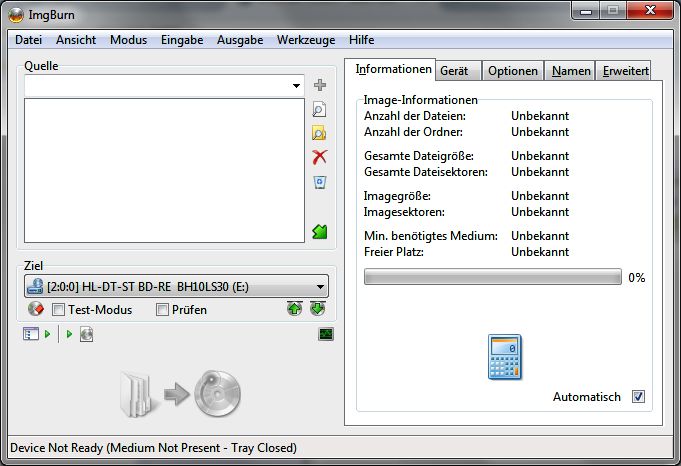Click the 0% progress bar
Screen dimensions: 681x466
[493, 277]
